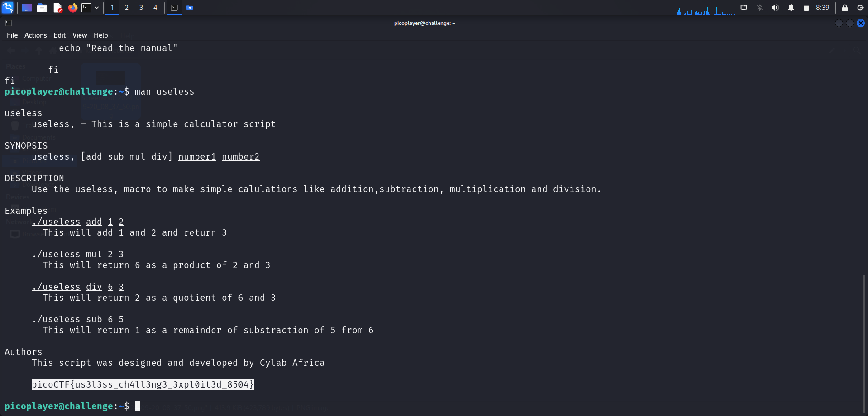Switch to workspace 2
Viewport: 868px width, 416px height.
tap(127, 8)
